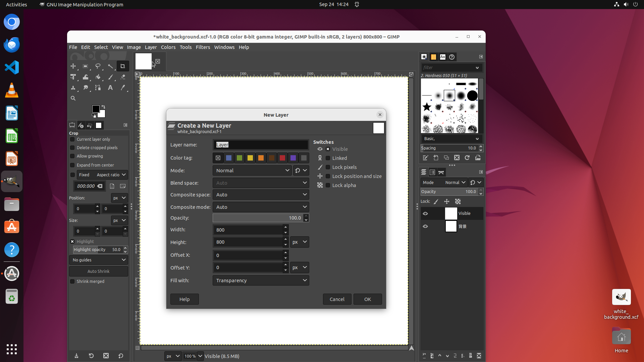Open the Composite space dropdown
The height and width of the screenshot is (362, 644).
click(x=261, y=195)
